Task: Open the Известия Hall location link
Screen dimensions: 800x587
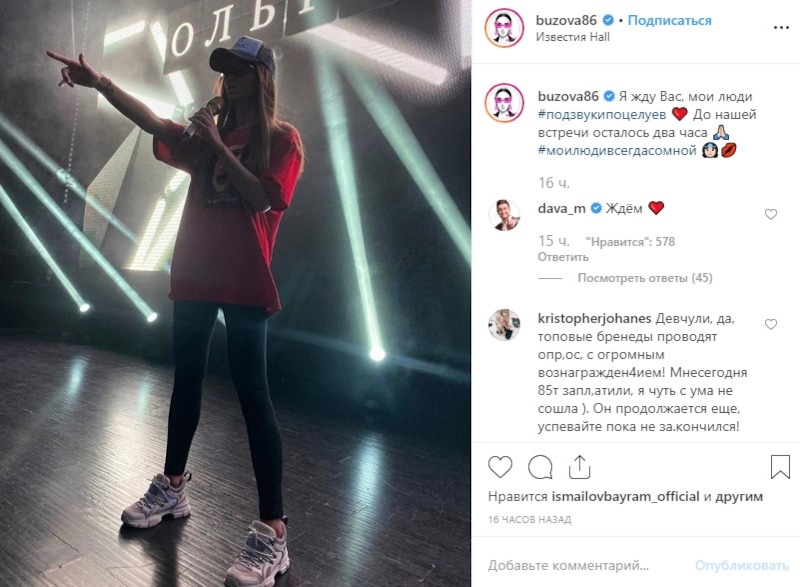Action: click(572, 37)
